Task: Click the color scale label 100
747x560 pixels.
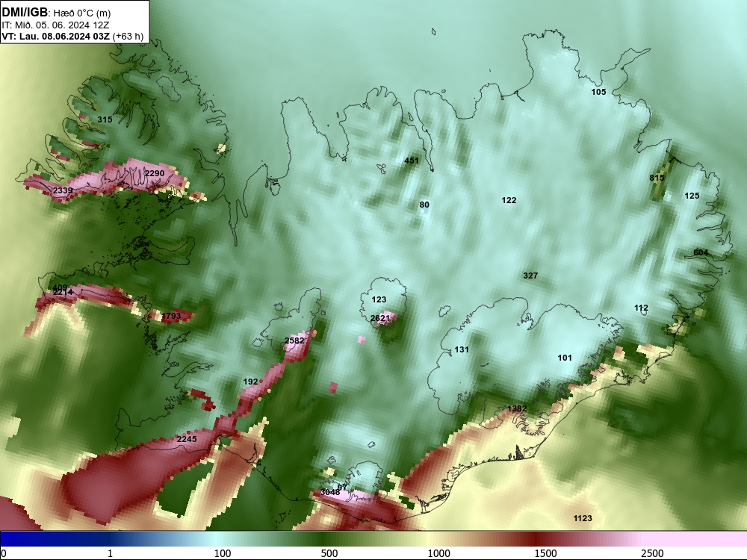Action: click(x=223, y=553)
